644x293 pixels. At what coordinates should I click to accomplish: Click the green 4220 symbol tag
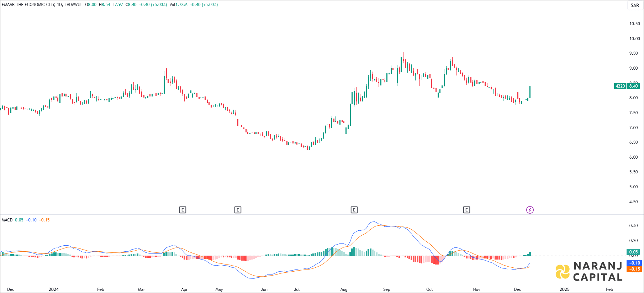click(x=620, y=86)
